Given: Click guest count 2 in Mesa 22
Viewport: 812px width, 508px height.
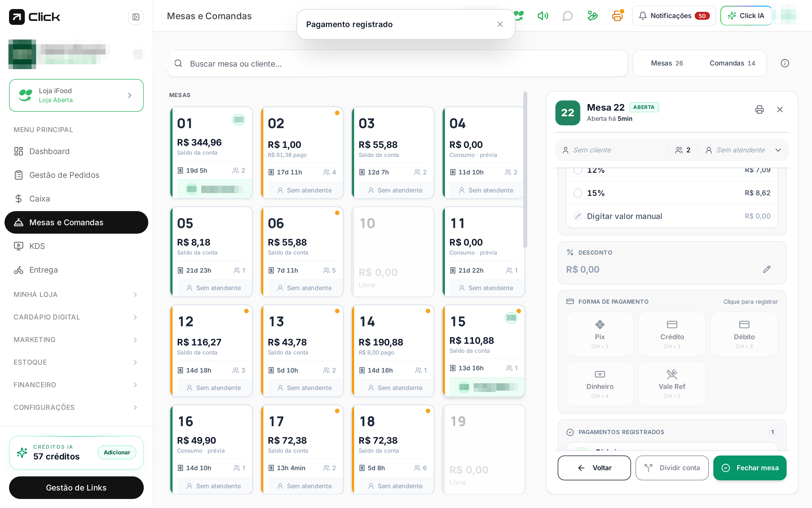Looking at the screenshot, I should point(683,150).
